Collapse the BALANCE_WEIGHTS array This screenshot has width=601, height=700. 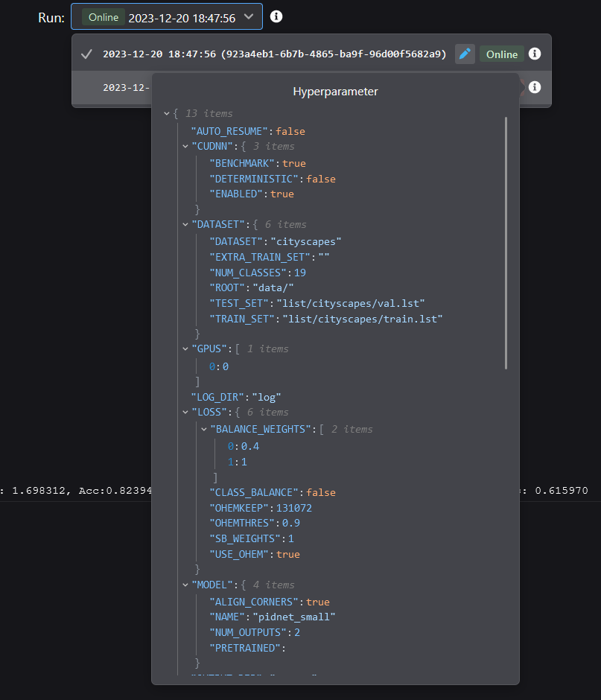(x=204, y=430)
